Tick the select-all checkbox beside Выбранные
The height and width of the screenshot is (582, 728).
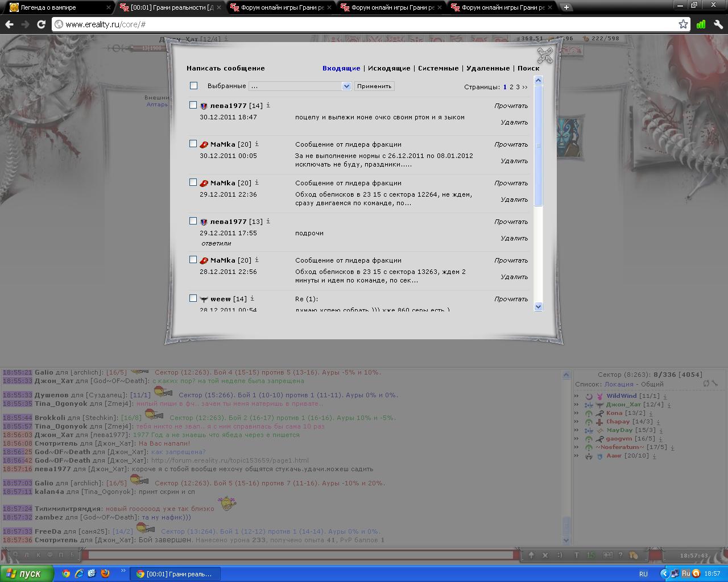(193, 86)
